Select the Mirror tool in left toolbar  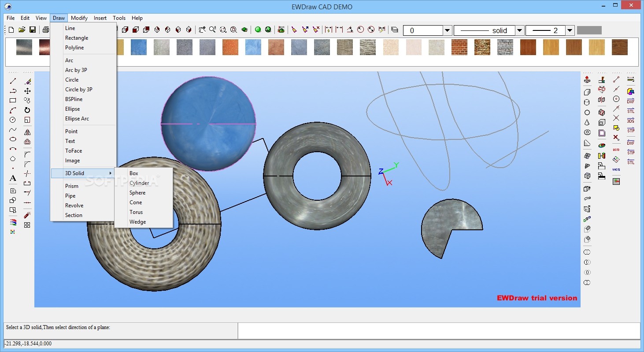coord(27,132)
